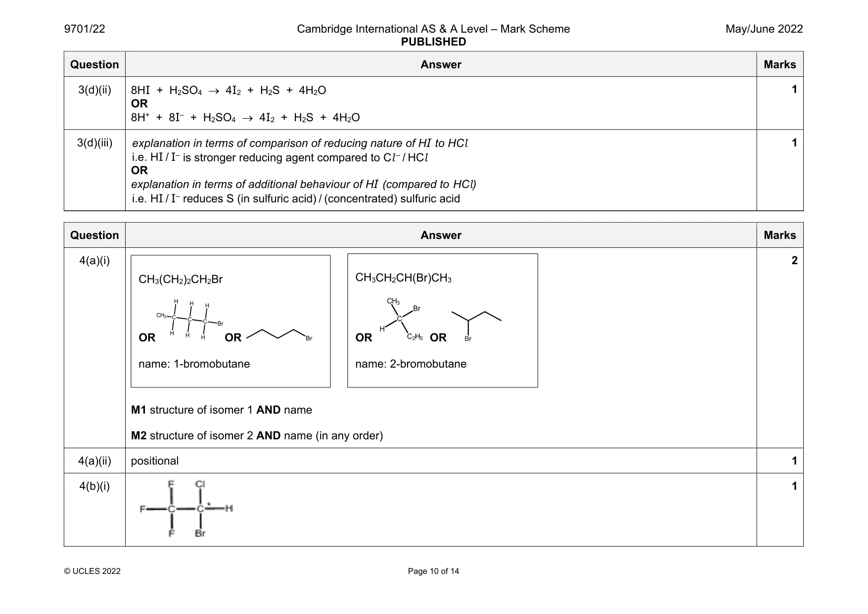868x614 pixels.
Task: Click the ionic equation starting '8H+ + 8I−'
Action: click(x=245, y=117)
